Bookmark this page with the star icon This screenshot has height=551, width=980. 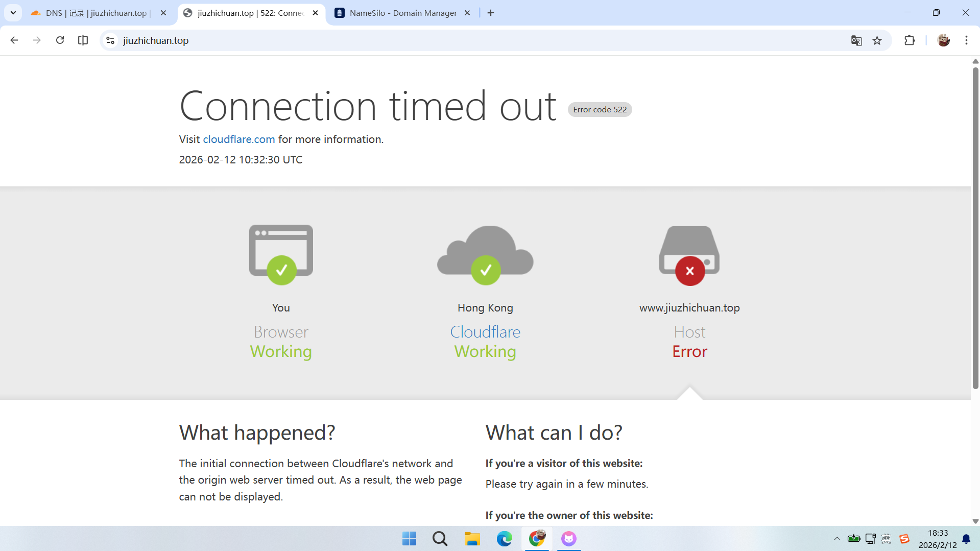[x=877, y=40]
